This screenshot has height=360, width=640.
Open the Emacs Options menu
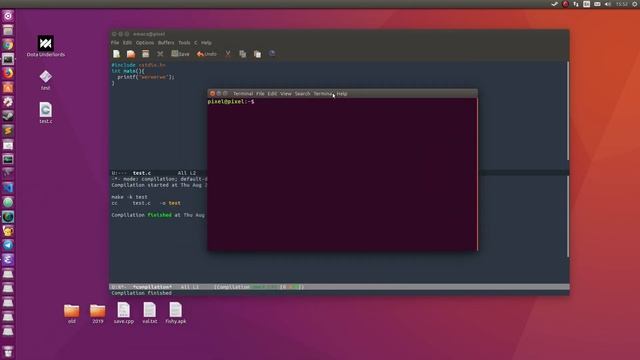(145, 42)
